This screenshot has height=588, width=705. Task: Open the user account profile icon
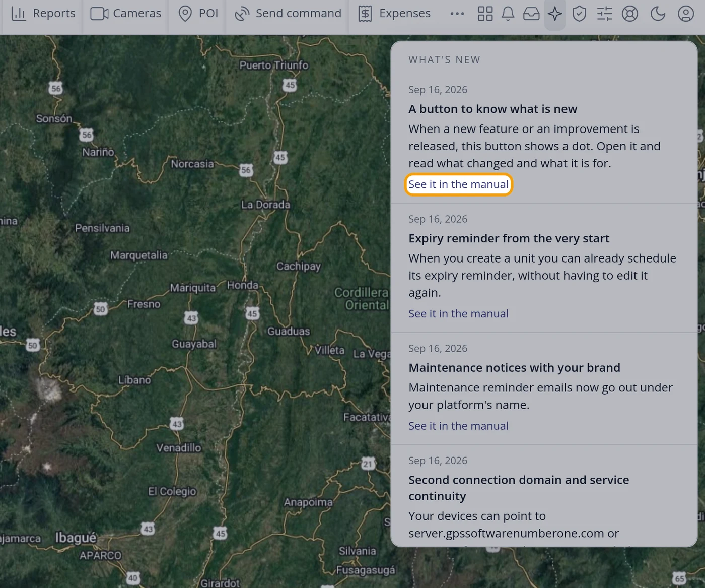pyautogui.click(x=686, y=14)
